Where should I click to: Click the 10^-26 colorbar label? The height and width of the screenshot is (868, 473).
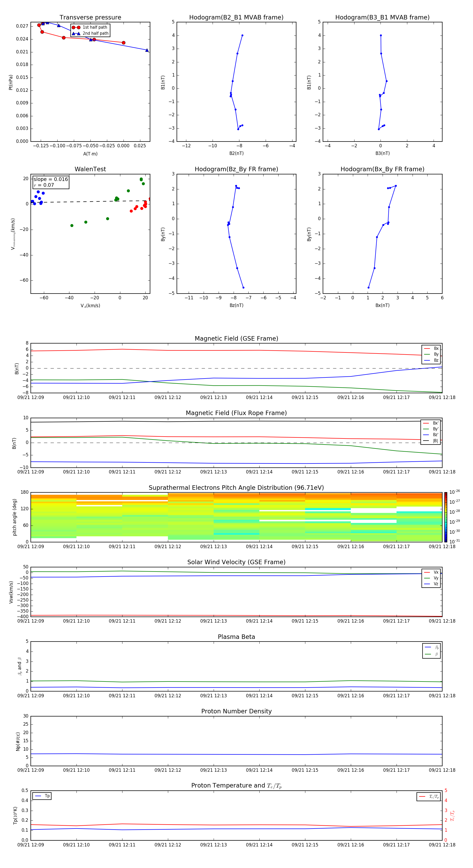tap(455, 492)
